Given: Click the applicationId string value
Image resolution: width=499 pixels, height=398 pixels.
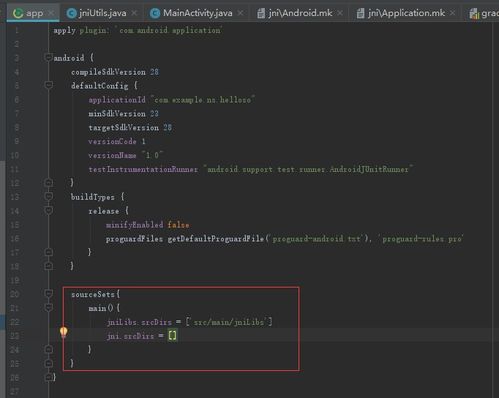Looking at the screenshot, I should point(203,100).
